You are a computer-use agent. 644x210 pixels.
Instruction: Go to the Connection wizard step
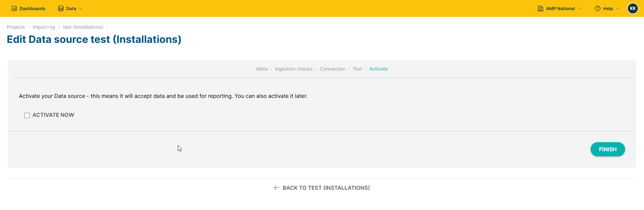coord(333,69)
